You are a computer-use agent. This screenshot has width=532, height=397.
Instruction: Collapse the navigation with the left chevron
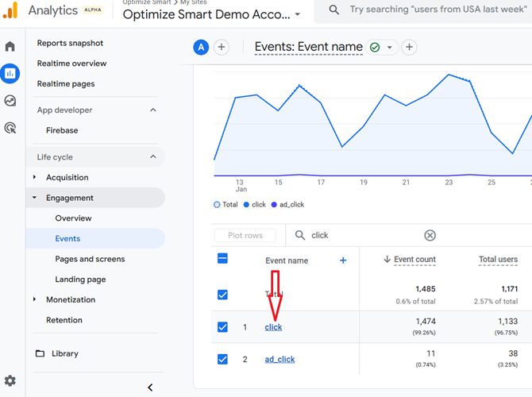150,387
